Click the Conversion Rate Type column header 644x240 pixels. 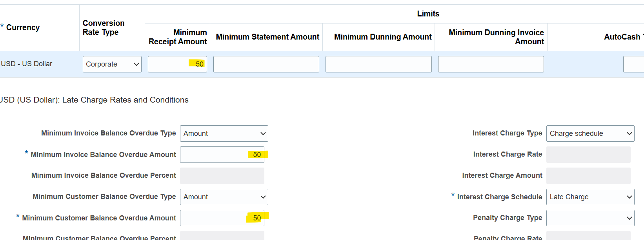pos(104,28)
